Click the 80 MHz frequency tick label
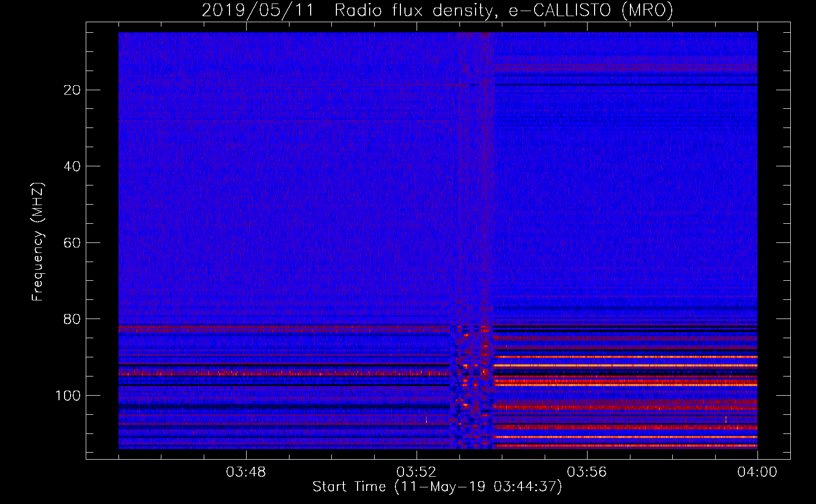The height and width of the screenshot is (504, 816). point(73,319)
